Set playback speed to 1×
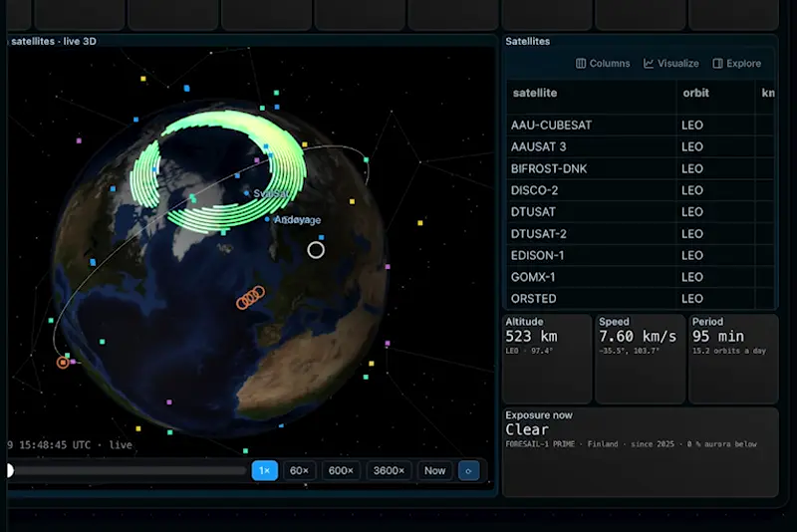This screenshot has height=532, width=797. [x=265, y=470]
